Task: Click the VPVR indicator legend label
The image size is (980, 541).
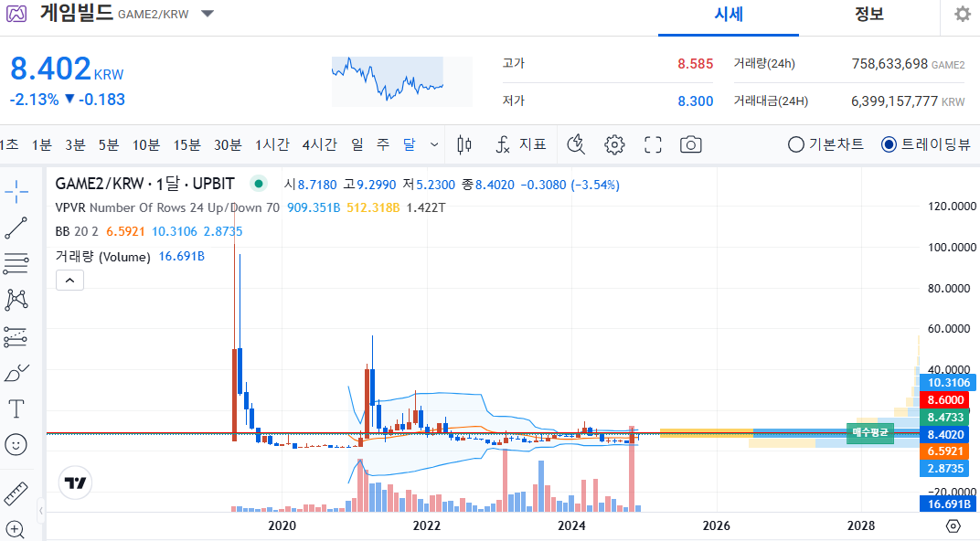Action: point(167,207)
